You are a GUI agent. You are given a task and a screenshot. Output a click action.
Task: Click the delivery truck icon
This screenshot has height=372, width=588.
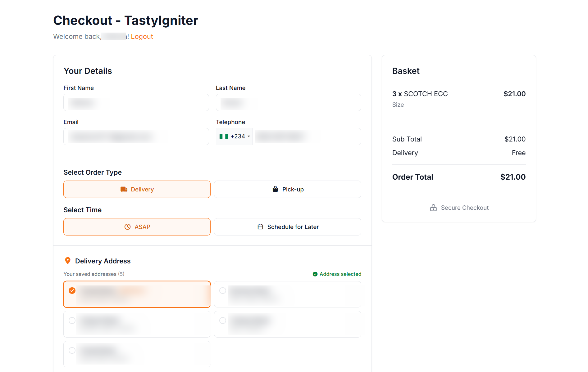(124, 190)
